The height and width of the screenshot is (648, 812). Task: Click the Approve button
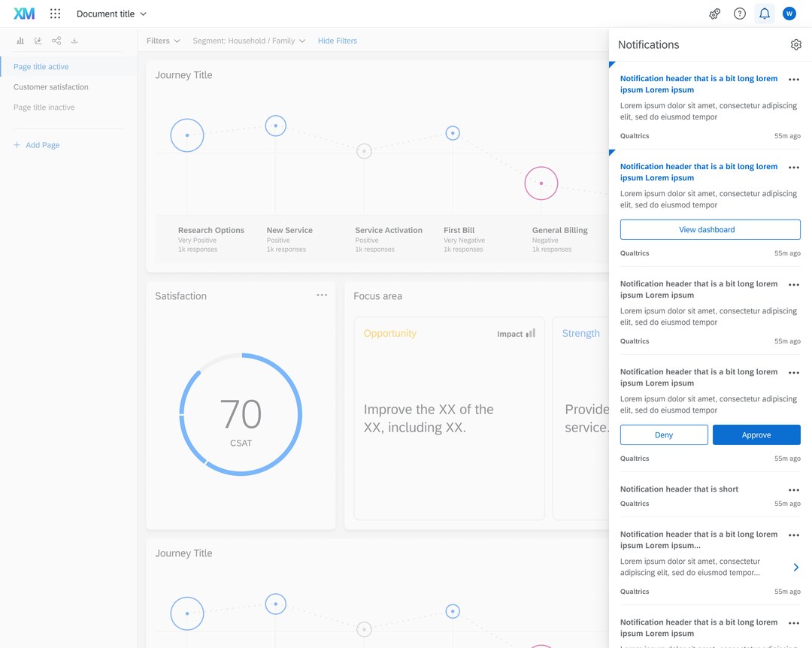[756, 435]
